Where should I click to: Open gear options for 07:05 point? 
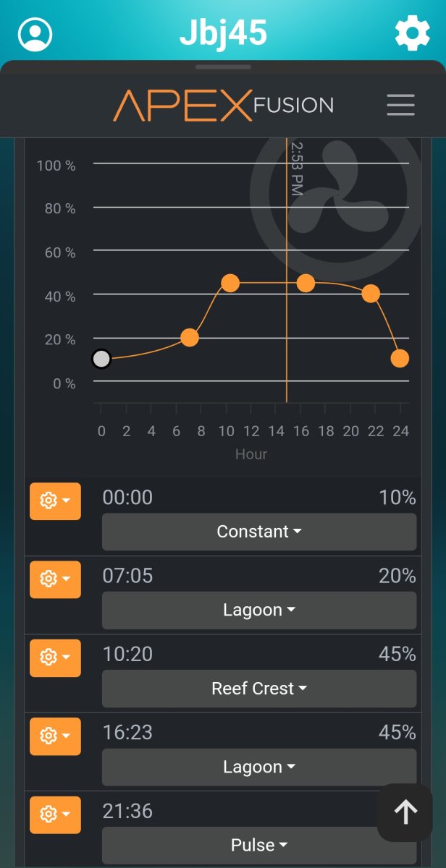point(55,579)
